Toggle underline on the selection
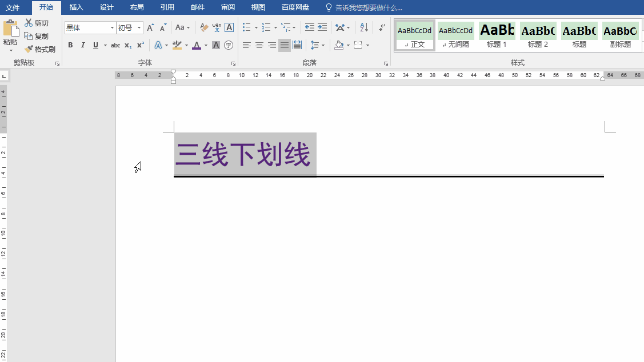Screen dimensions: 644x362 click(95, 45)
